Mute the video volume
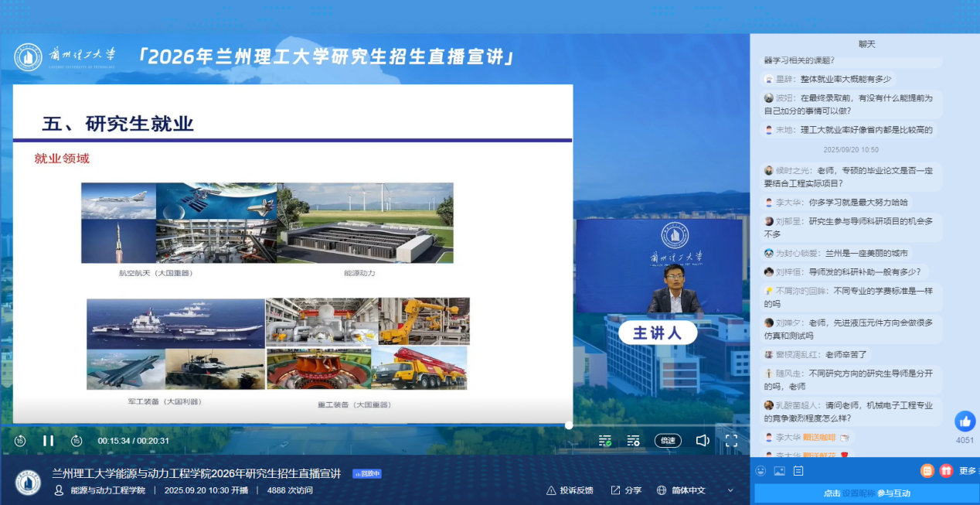980x505 pixels. tap(702, 441)
